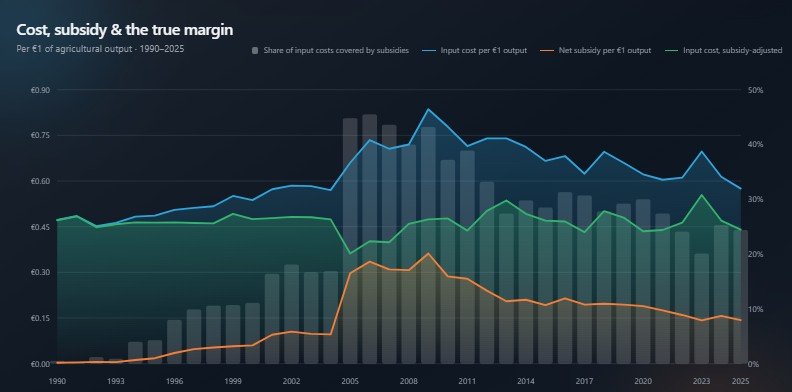
Task: Click the 0% right axis label
Action: [x=754, y=364]
